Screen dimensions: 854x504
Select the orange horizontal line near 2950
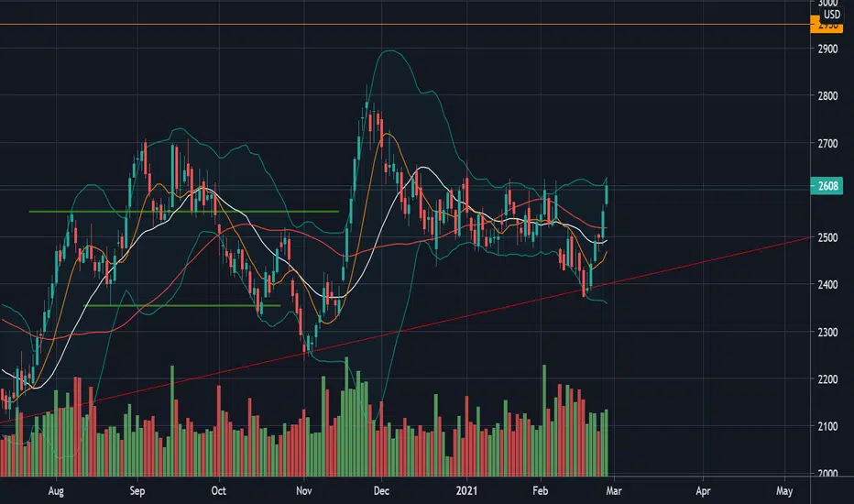click(x=405, y=25)
